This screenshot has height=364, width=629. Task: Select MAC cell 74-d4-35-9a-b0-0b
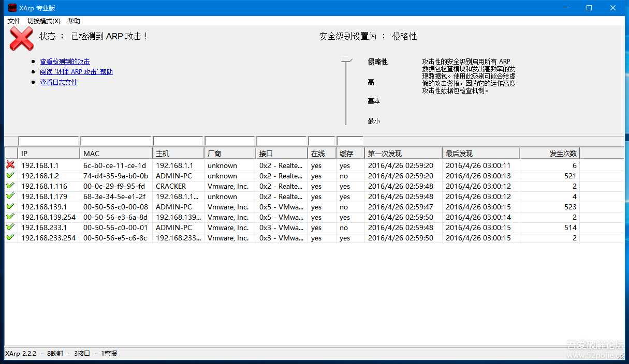(x=115, y=176)
